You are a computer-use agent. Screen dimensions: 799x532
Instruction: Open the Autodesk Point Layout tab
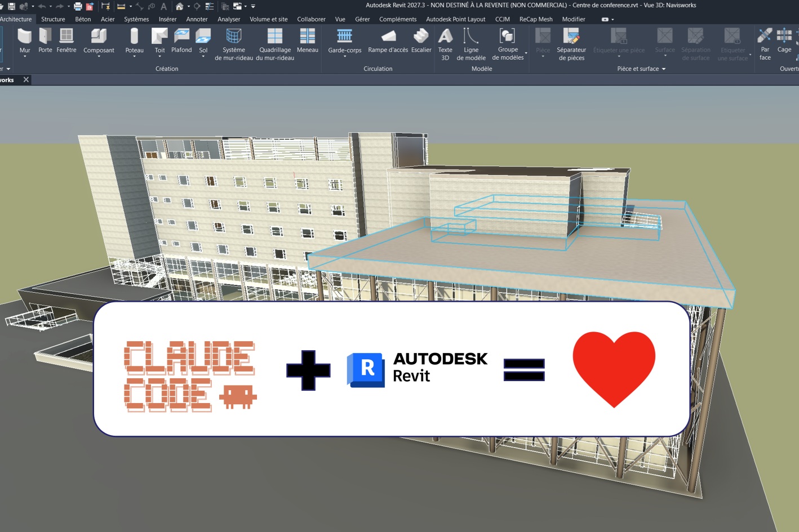pyautogui.click(x=455, y=19)
